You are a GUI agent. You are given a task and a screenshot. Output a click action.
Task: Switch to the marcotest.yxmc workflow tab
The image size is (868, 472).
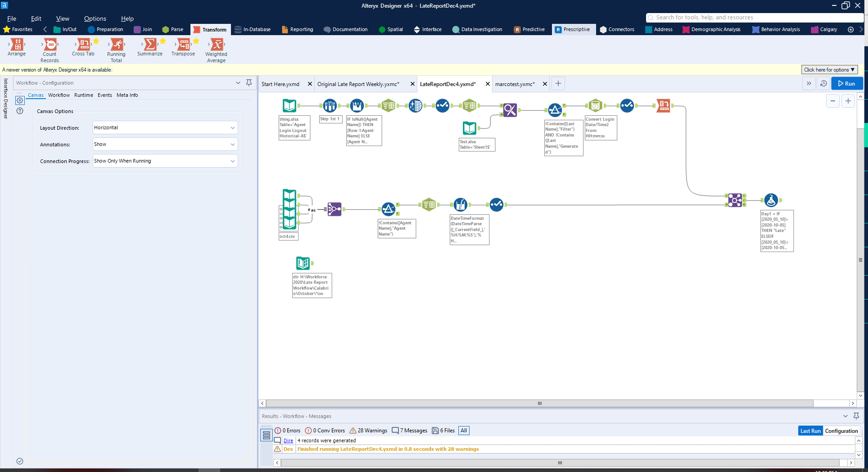(x=515, y=84)
